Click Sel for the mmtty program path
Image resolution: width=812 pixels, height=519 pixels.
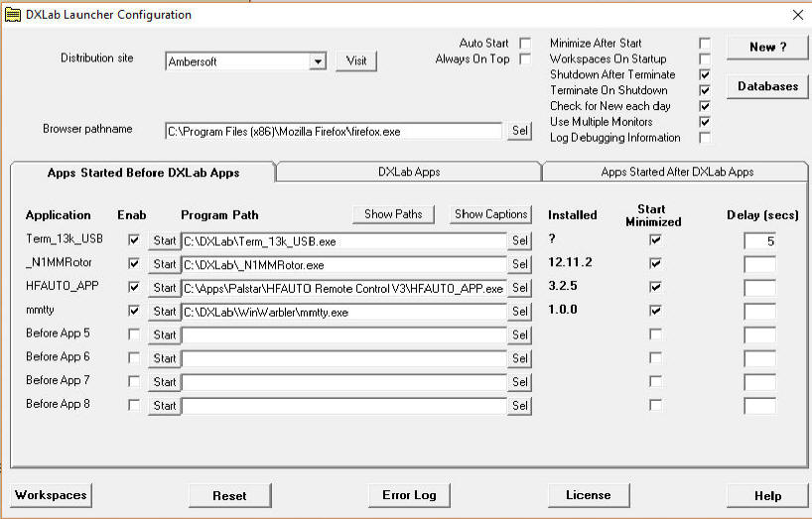click(x=519, y=312)
